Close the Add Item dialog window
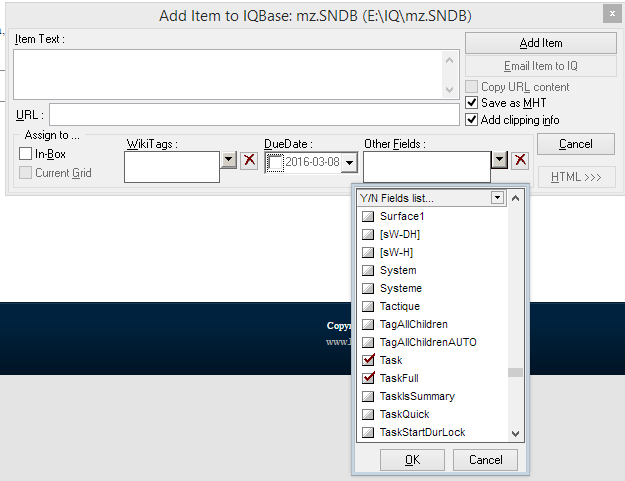The image size is (625, 481). (610, 14)
